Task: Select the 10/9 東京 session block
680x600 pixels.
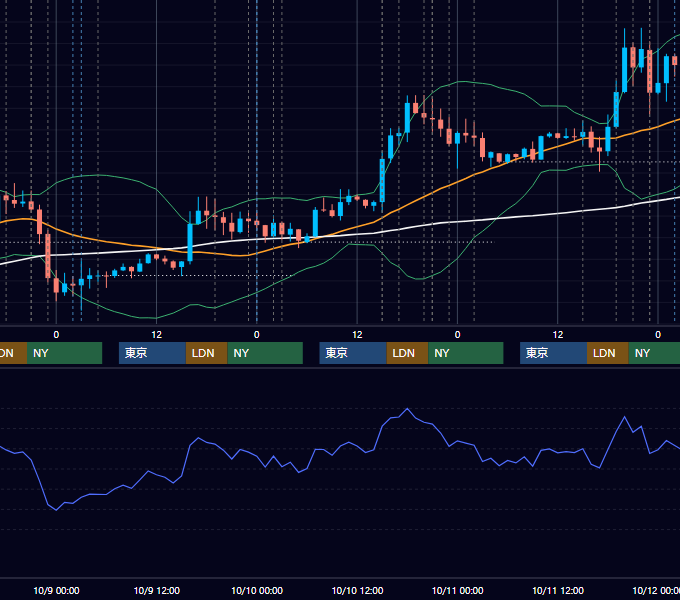Action: click(152, 353)
